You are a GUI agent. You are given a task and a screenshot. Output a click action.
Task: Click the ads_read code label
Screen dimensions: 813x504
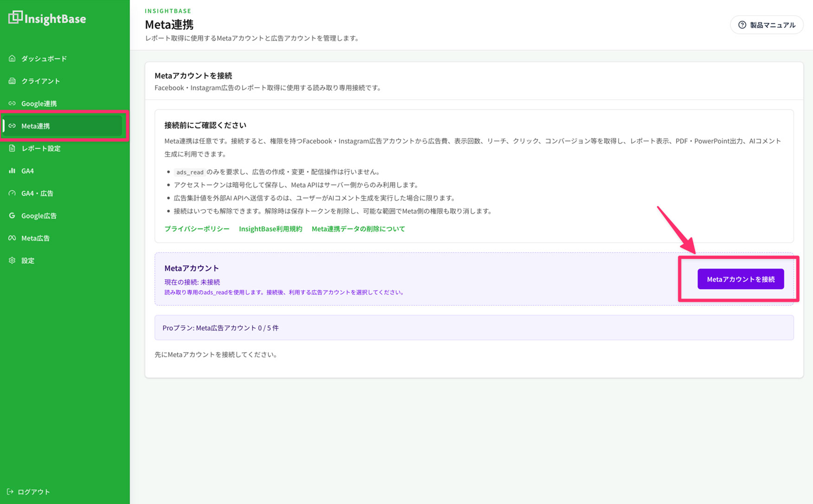(190, 172)
